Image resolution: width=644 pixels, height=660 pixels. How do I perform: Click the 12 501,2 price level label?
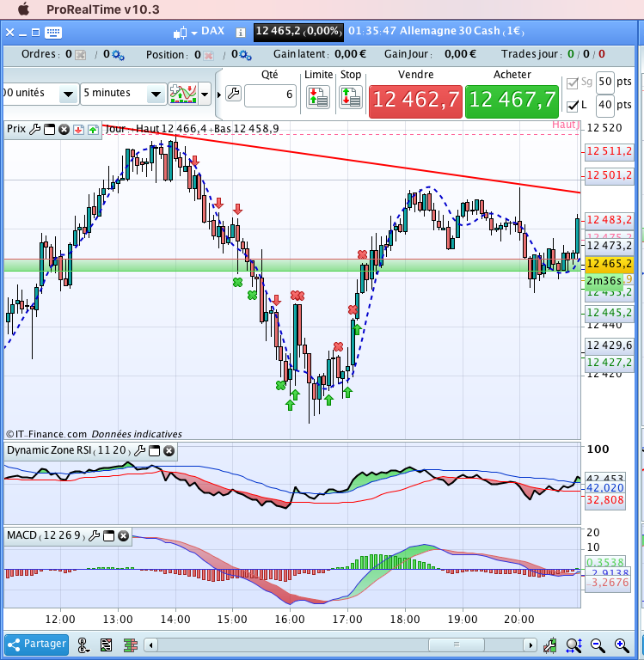point(610,174)
